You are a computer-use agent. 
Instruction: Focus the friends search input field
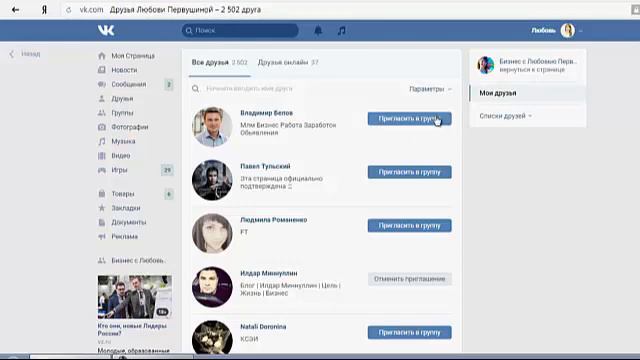tap(302, 89)
